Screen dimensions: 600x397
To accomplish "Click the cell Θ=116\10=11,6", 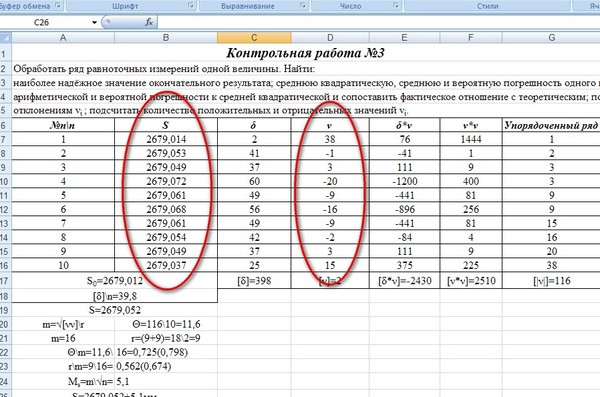I will point(166,324).
